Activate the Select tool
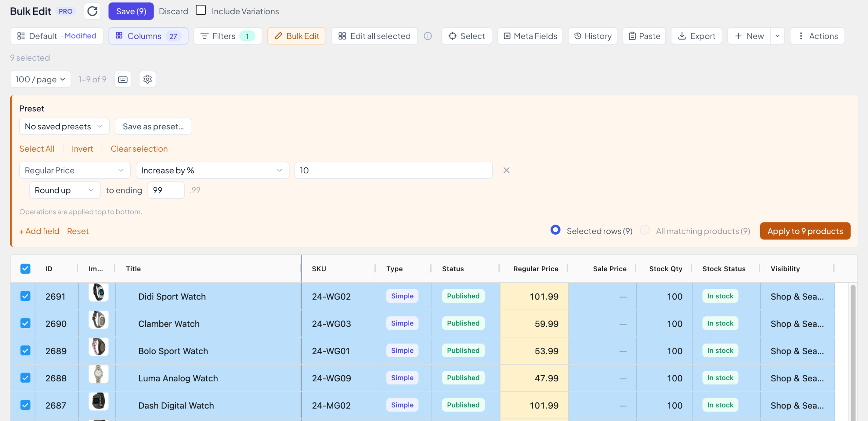This screenshot has width=868, height=421. tap(467, 36)
